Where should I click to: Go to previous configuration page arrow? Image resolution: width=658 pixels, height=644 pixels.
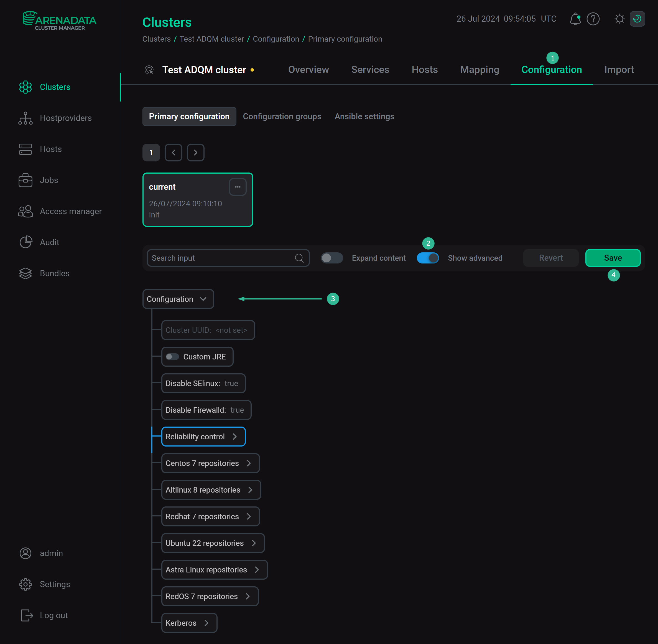(174, 153)
